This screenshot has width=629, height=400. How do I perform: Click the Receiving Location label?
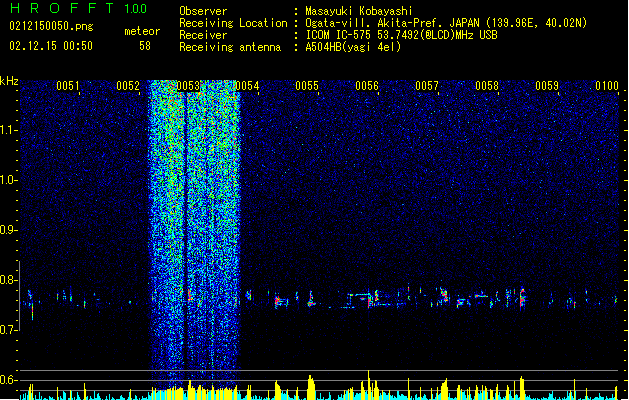233,23
